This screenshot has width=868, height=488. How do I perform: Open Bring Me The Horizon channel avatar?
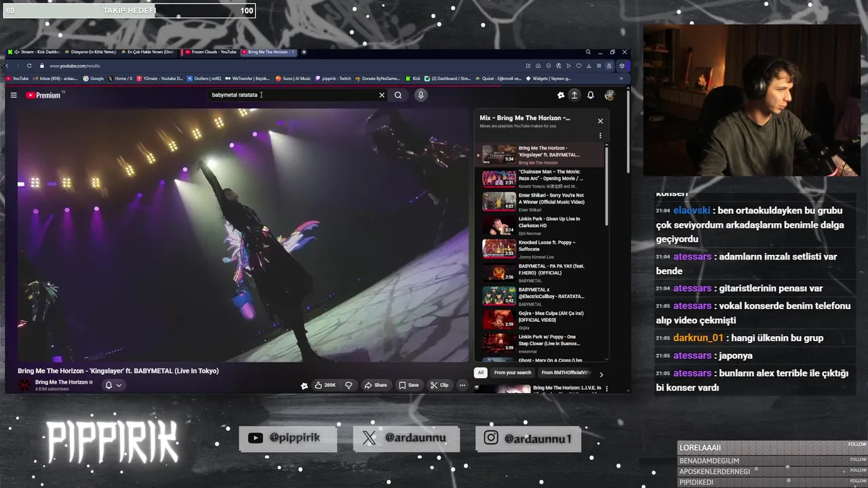pyautogui.click(x=24, y=385)
